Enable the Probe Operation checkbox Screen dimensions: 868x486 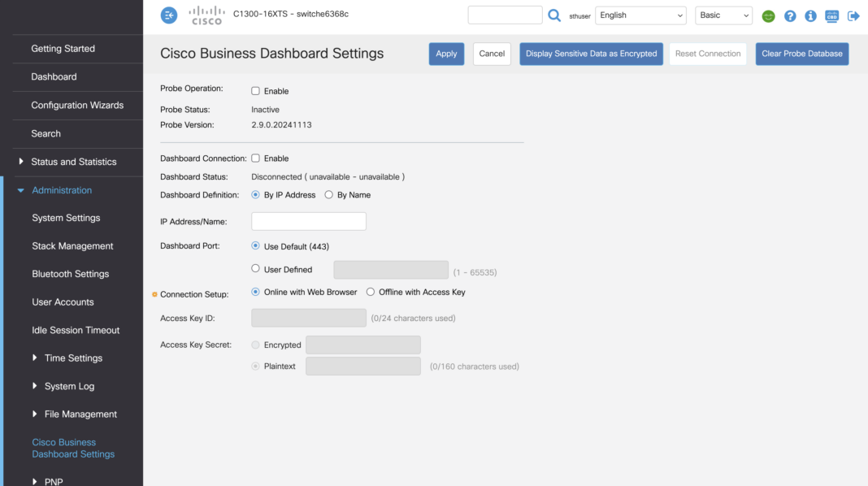tap(255, 91)
